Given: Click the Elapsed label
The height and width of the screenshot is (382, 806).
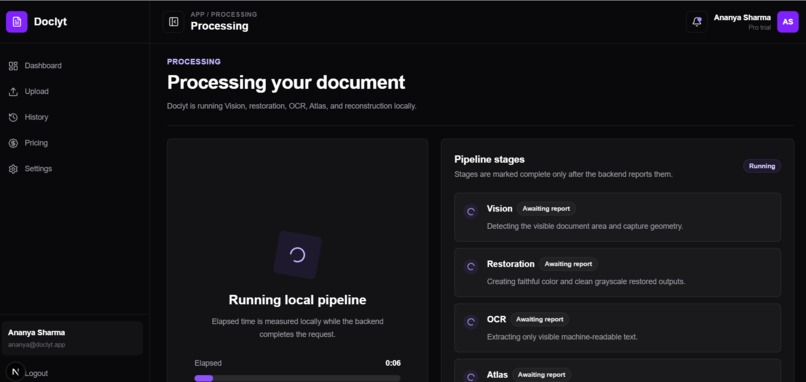Looking at the screenshot, I should coord(208,363).
